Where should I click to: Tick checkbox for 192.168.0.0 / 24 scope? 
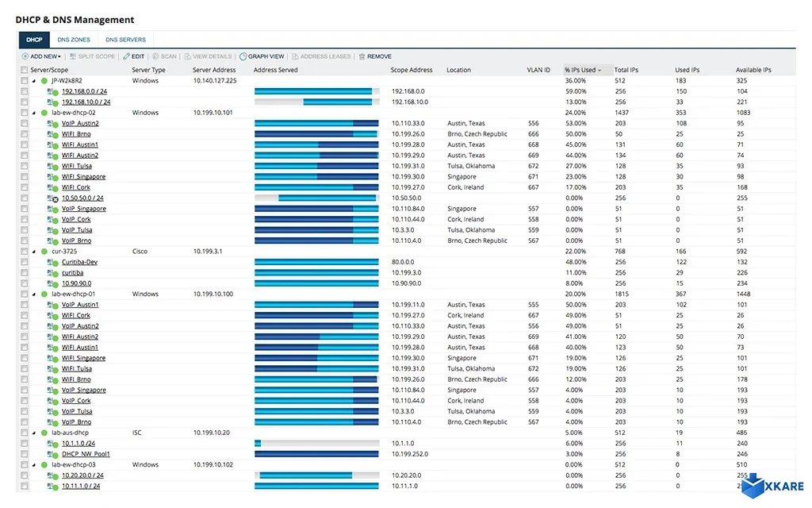(24, 91)
